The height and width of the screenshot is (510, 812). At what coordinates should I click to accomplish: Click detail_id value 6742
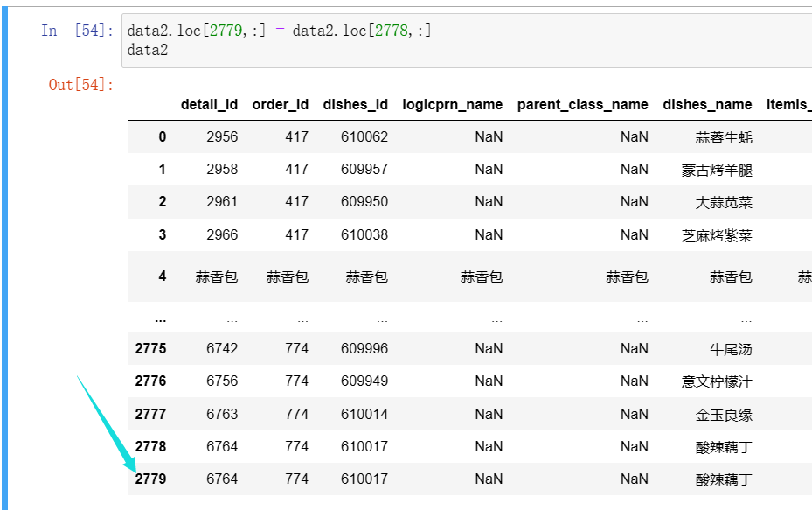[x=222, y=348]
